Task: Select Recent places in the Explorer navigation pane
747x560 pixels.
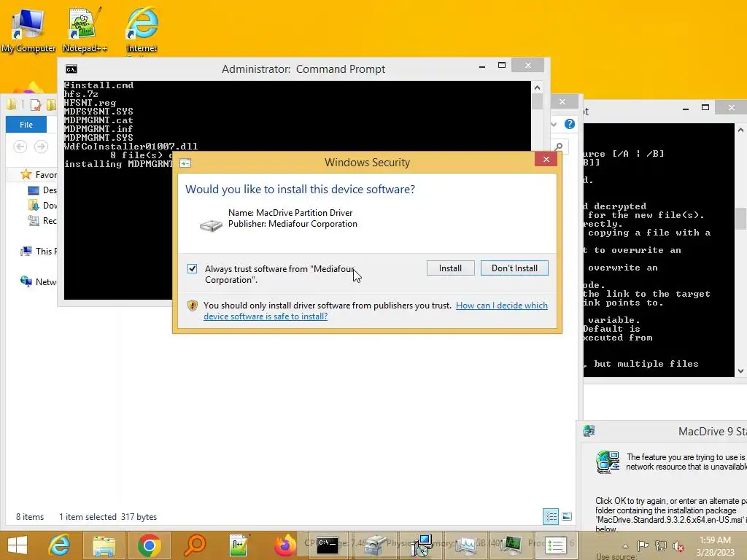Action: (43, 220)
